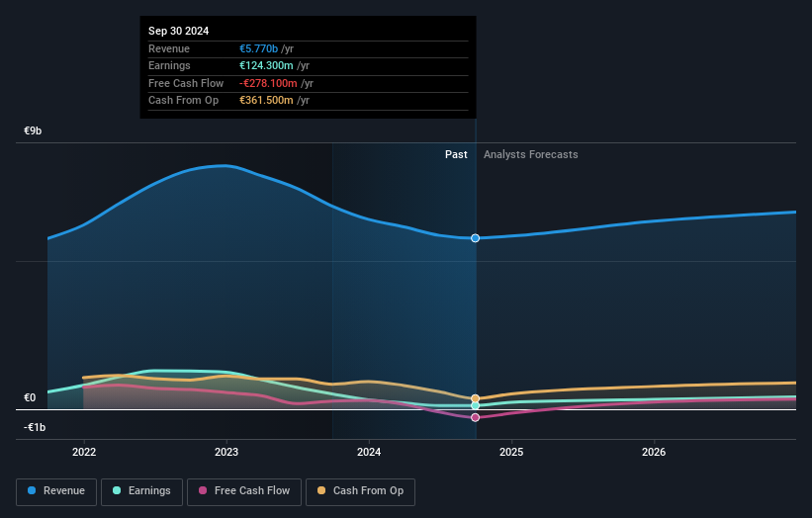Click the blue Revenue data point marker

pyautogui.click(x=475, y=238)
